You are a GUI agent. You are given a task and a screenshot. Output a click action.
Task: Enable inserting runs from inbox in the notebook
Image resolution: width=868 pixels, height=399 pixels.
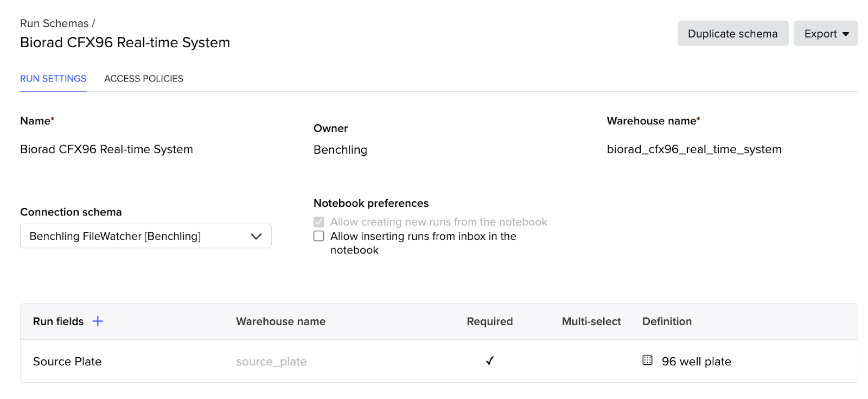(x=319, y=236)
